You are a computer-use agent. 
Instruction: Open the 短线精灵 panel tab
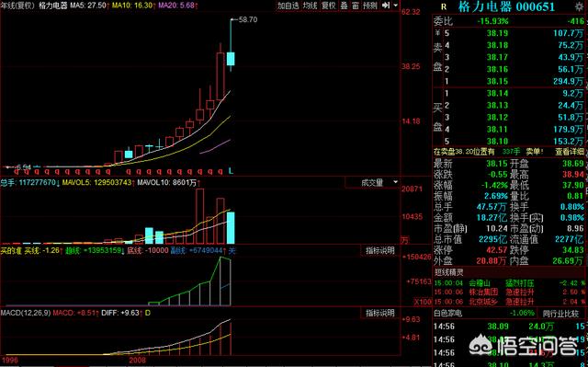[x=449, y=272]
